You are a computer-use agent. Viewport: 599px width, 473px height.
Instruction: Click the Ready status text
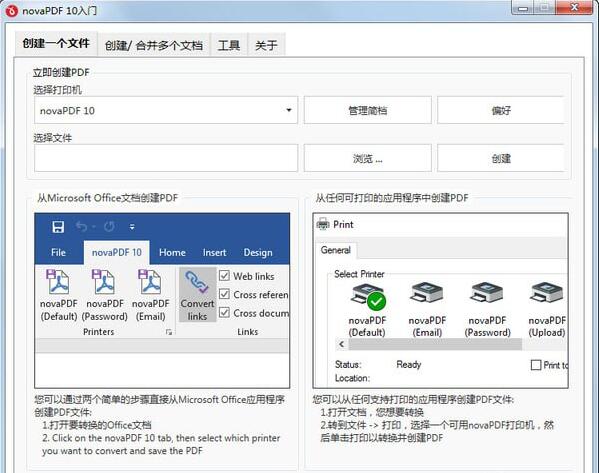(x=408, y=364)
